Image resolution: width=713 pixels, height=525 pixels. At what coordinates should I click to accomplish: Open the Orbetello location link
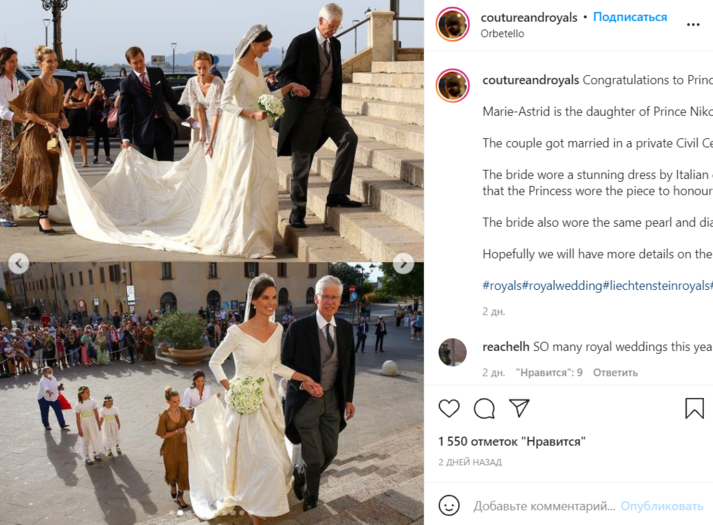502,34
